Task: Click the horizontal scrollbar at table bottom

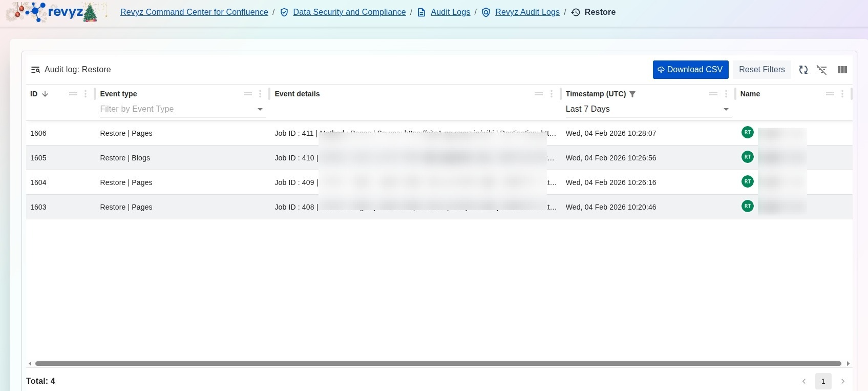Action: [x=438, y=363]
